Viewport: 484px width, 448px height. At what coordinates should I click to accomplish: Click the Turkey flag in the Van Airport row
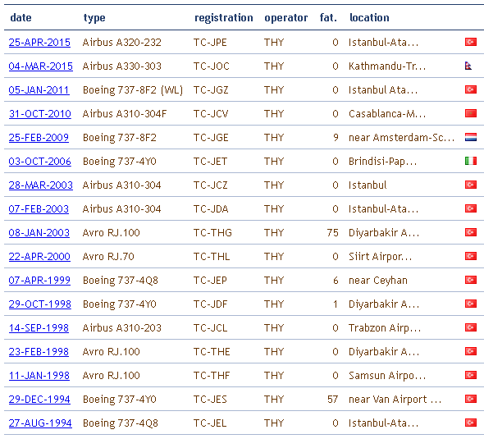click(471, 398)
